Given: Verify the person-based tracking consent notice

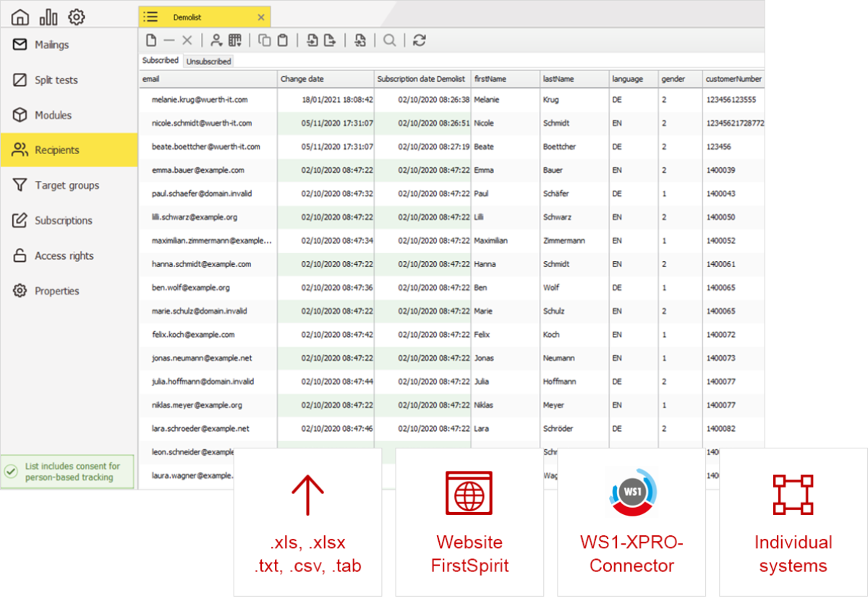Looking at the screenshot, I should click(67, 470).
